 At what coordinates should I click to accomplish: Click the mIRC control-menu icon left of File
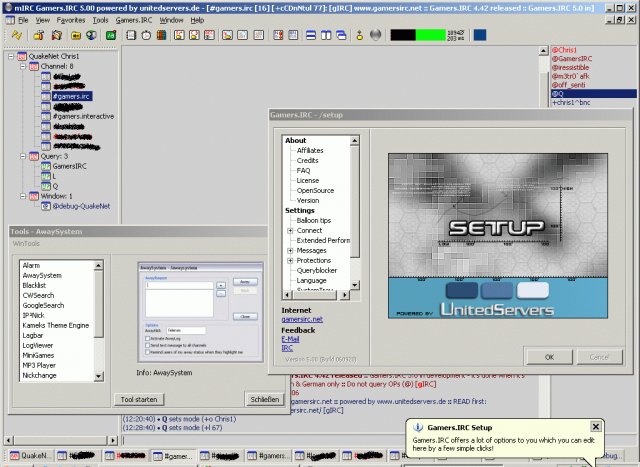[x=10, y=20]
